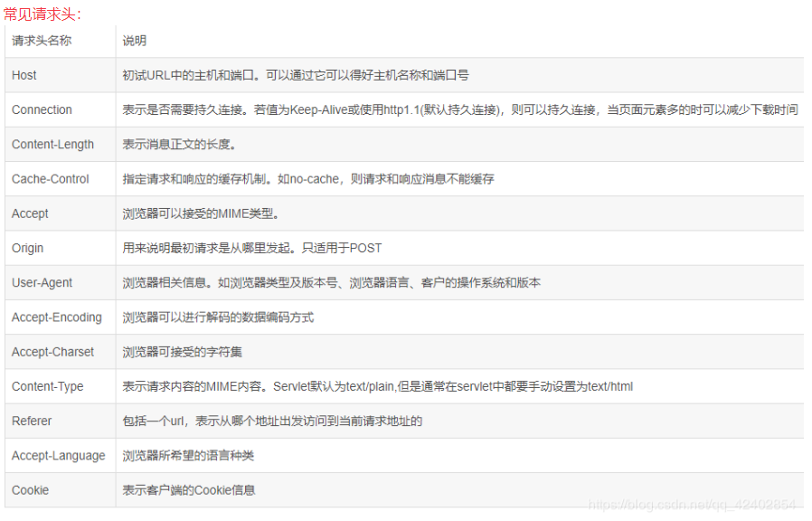812x521 pixels.
Task: Click the text 表示客户端的Cookie信息
Action: point(189,490)
